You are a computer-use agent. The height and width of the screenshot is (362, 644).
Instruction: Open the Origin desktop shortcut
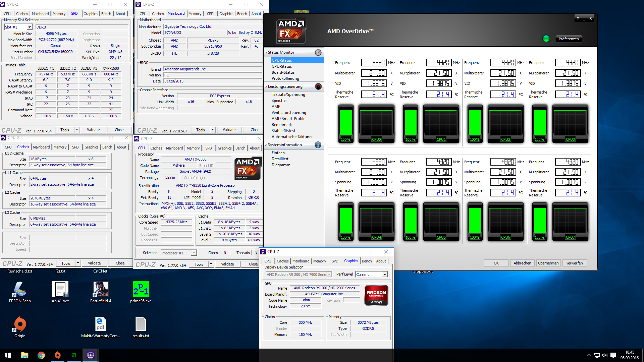(x=20, y=324)
